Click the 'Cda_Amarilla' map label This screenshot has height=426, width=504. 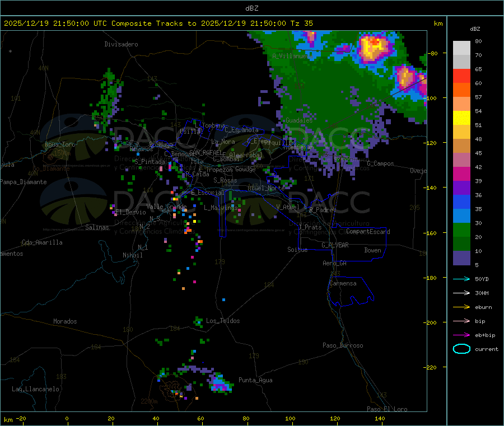click(42, 242)
